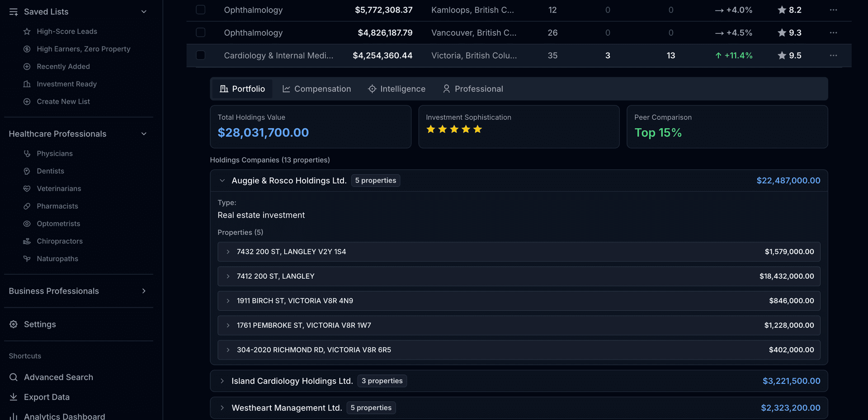Click the eye icon beside Optometrists
868x420 pixels.
[27, 224]
